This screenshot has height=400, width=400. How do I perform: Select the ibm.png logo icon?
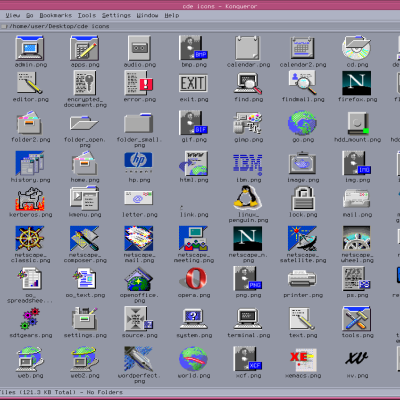tap(248, 164)
